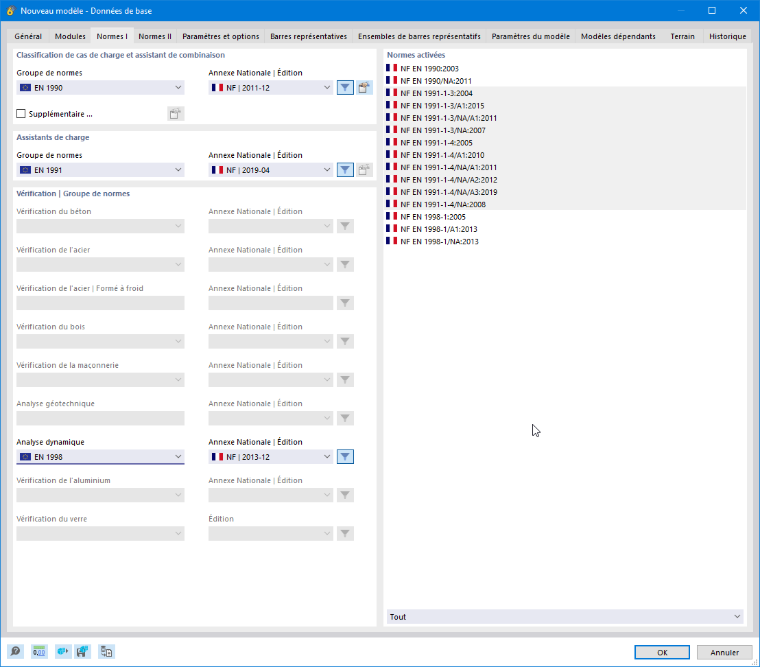The width and height of the screenshot is (760, 667).
Task: Toggle filter icon beside NF | 2019-04 edition
Action: point(345,170)
